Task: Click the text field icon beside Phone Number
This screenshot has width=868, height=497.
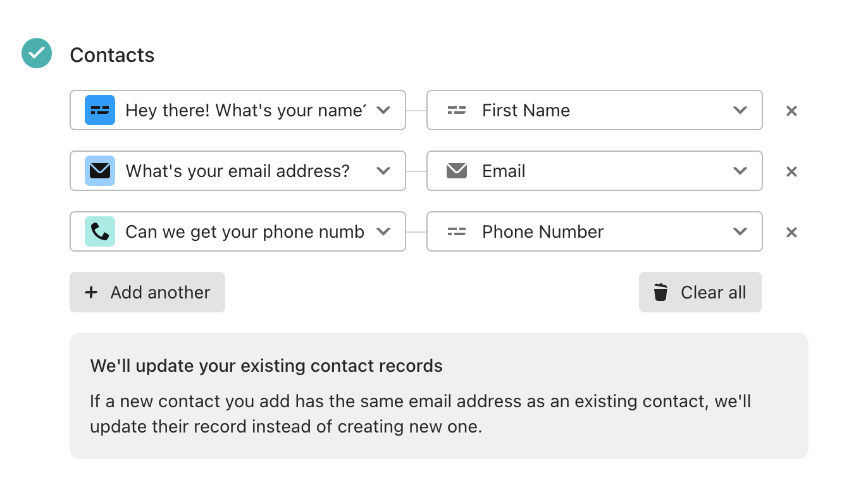Action: [x=457, y=231]
